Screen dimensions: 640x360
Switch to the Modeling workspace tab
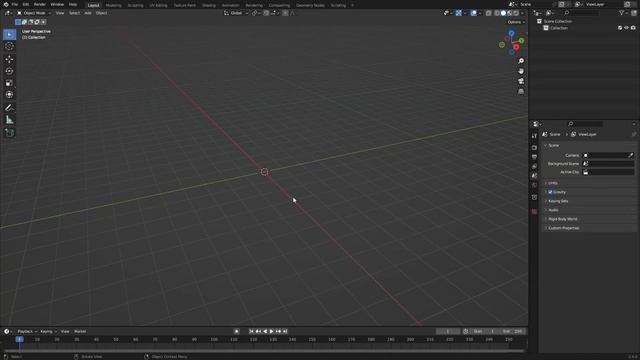tap(113, 5)
